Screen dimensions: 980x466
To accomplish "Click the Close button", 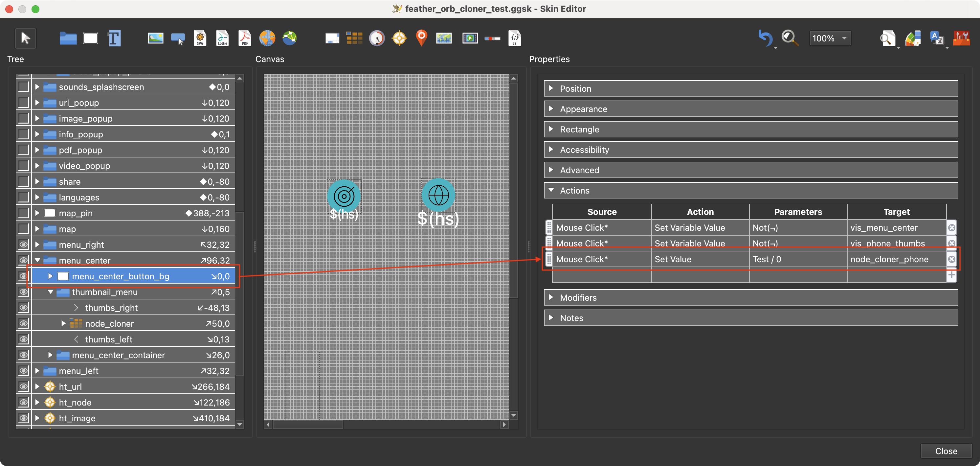I will point(946,451).
